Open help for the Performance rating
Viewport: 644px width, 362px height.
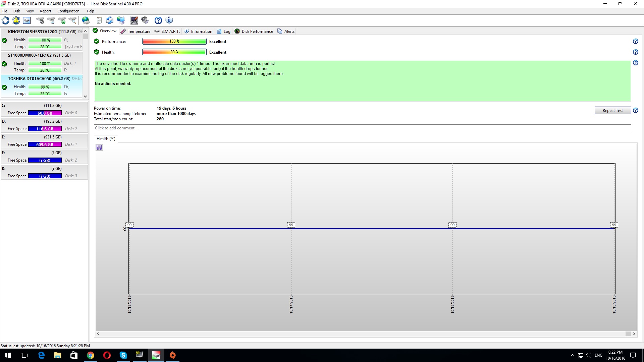point(635,41)
